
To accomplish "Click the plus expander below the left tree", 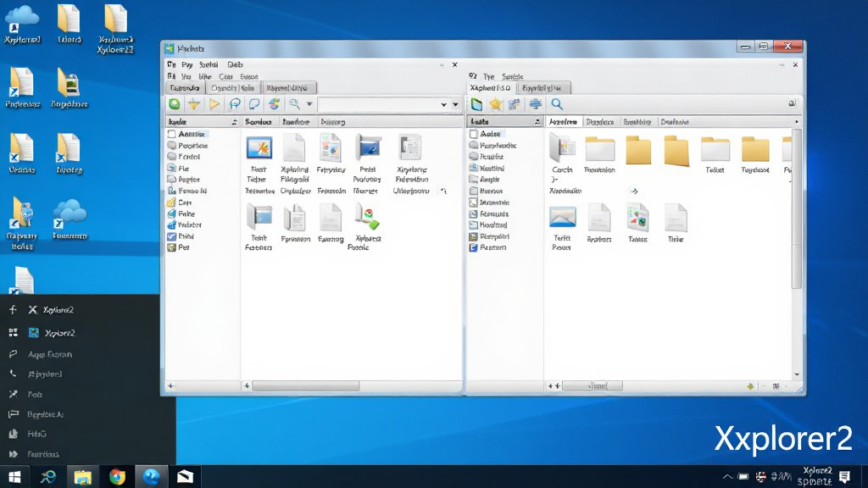I will tap(171, 385).
